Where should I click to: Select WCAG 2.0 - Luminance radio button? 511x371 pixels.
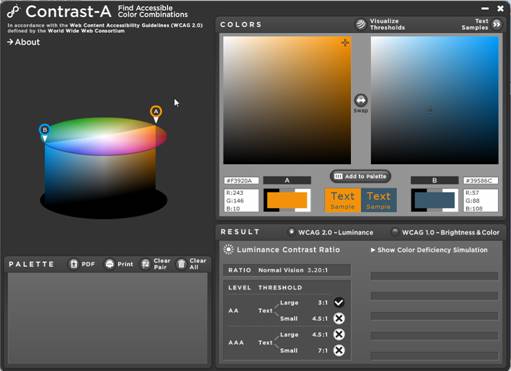pos(291,231)
